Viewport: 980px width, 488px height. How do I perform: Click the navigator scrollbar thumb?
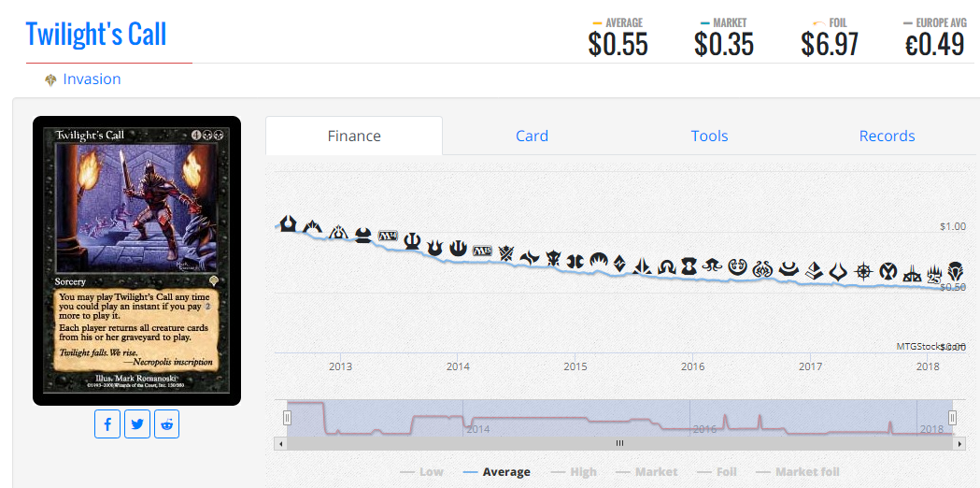[620, 443]
